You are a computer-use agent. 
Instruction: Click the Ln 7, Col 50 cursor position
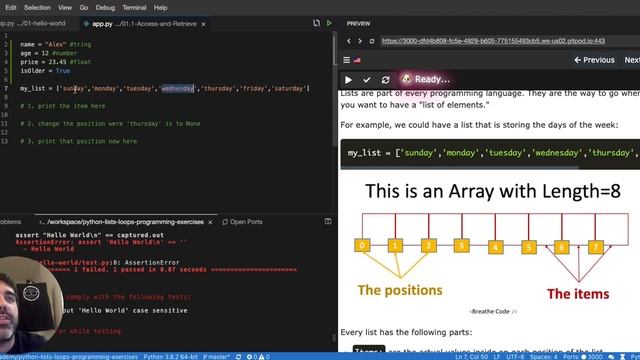pos(471,357)
